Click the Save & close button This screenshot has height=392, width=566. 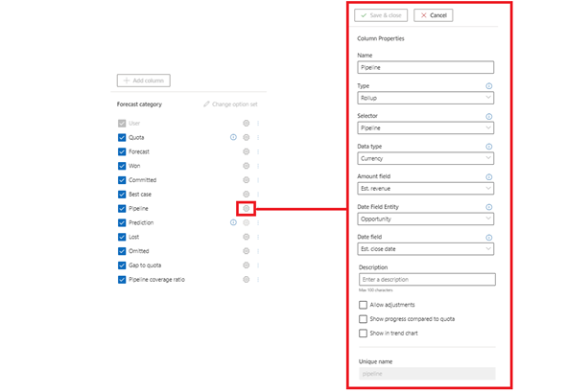point(381,15)
